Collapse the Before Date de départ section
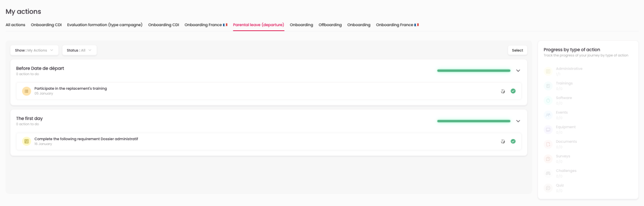The width and height of the screenshot is (644, 206). pos(518,71)
